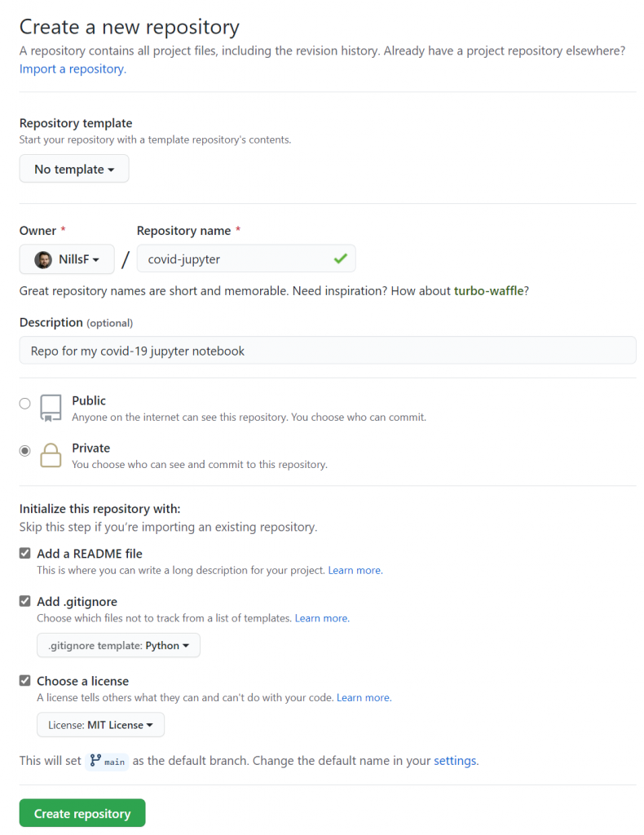The height and width of the screenshot is (835, 644).
Task: Click the Private repository lock icon
Action: click(x=51, y=455)
